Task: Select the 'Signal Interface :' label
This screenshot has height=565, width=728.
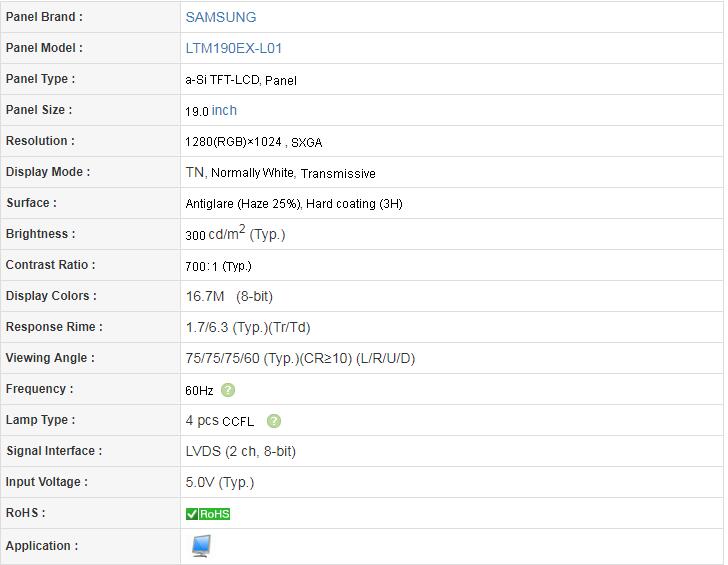Action: click(x=54, y=451)
